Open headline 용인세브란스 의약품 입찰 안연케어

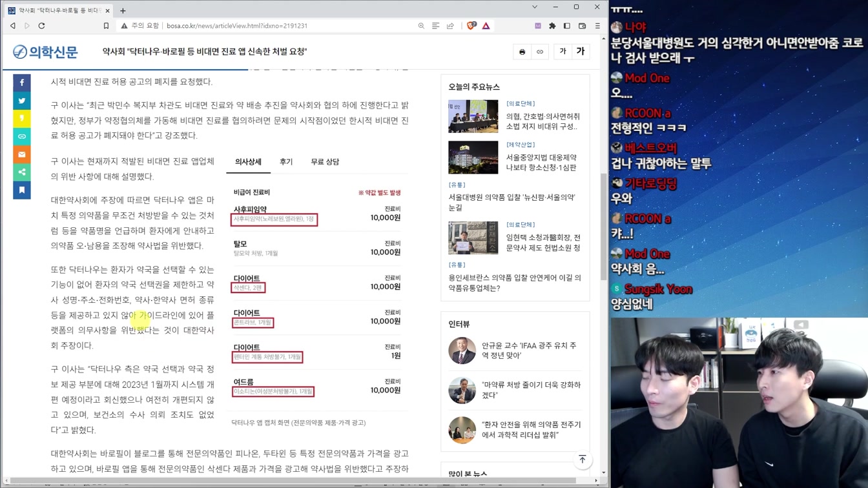click(x=515, y=283)
